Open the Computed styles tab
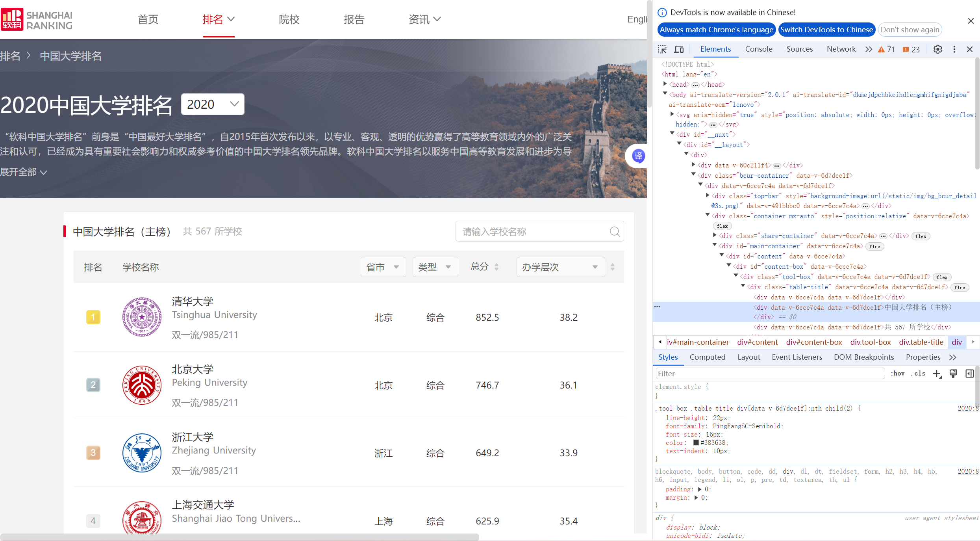 coord(707,357)
